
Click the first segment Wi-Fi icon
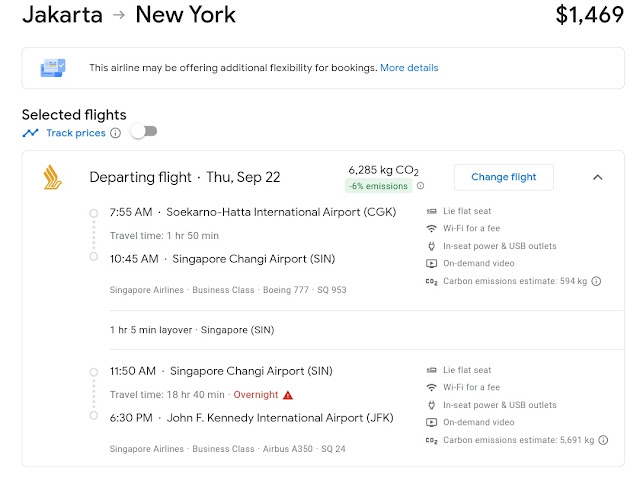point(431,229)
